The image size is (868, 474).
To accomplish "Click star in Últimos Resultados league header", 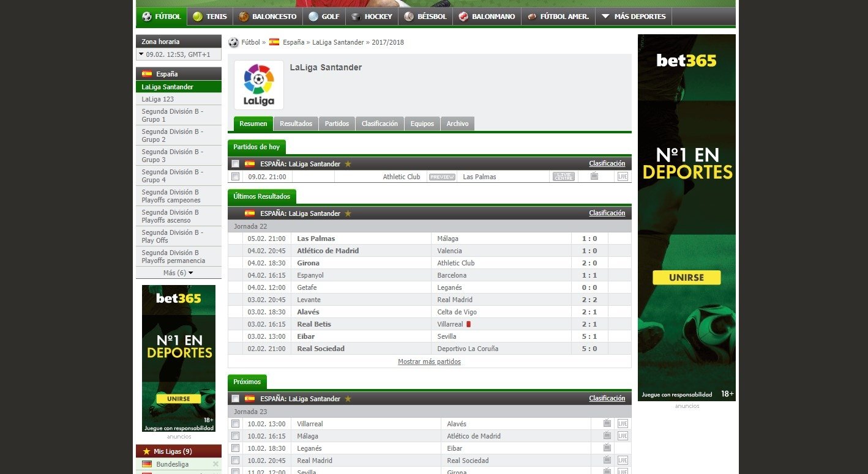I will click(x=348, y=213).
